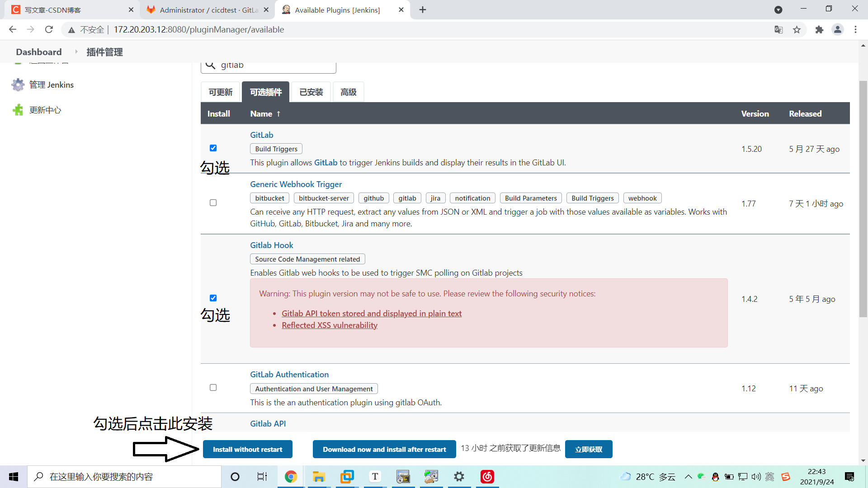Open the Chrome profile avatar icon

click(838, 29)
